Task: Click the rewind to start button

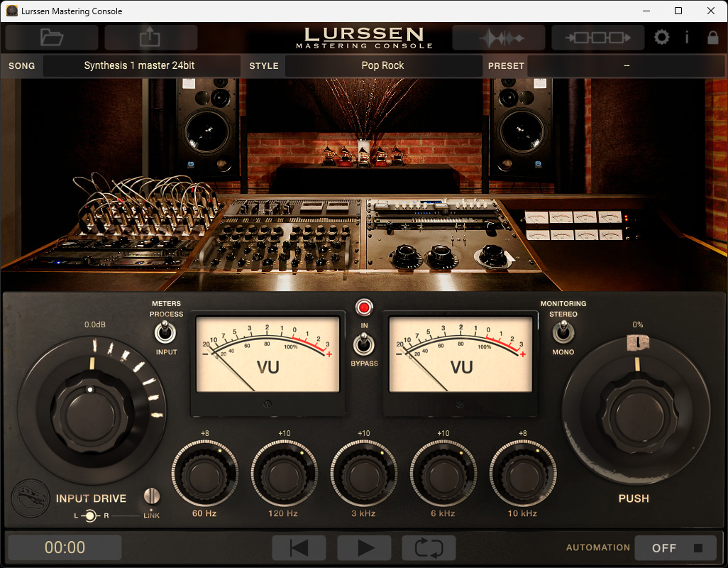Action: tap(299, 547)
